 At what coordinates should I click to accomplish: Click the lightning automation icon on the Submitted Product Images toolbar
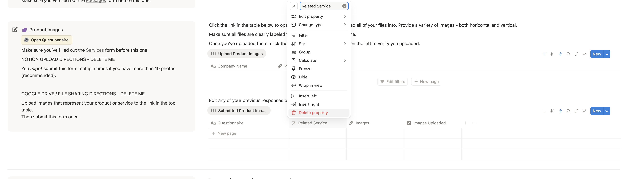tap(560, 111)
